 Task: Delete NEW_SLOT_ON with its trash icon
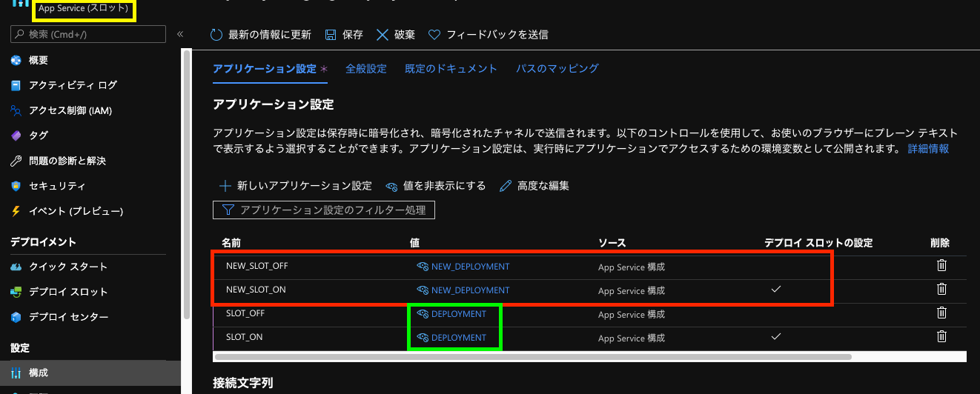[x=941, y=289]
